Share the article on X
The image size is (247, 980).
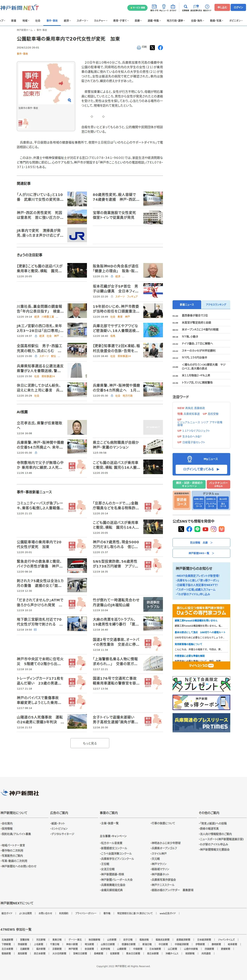point(153,48)
